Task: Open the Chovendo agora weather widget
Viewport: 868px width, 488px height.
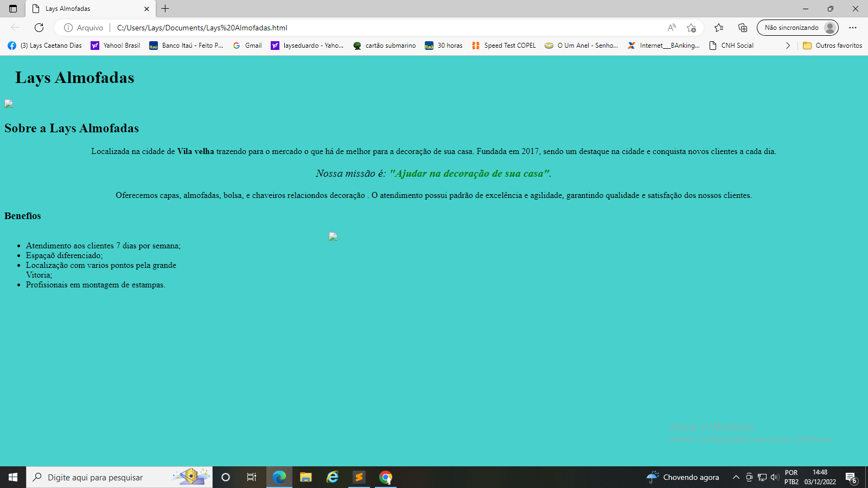Action: click(683, 477)
